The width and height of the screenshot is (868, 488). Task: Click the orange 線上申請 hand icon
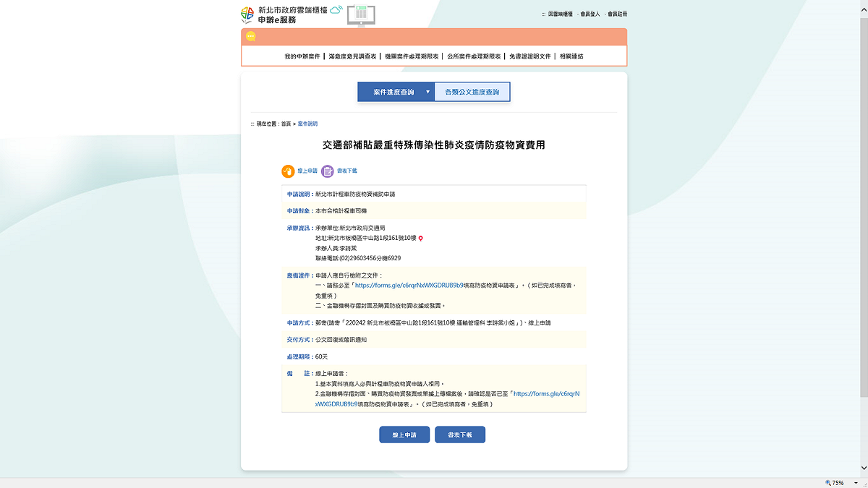(x=288, y=171)
